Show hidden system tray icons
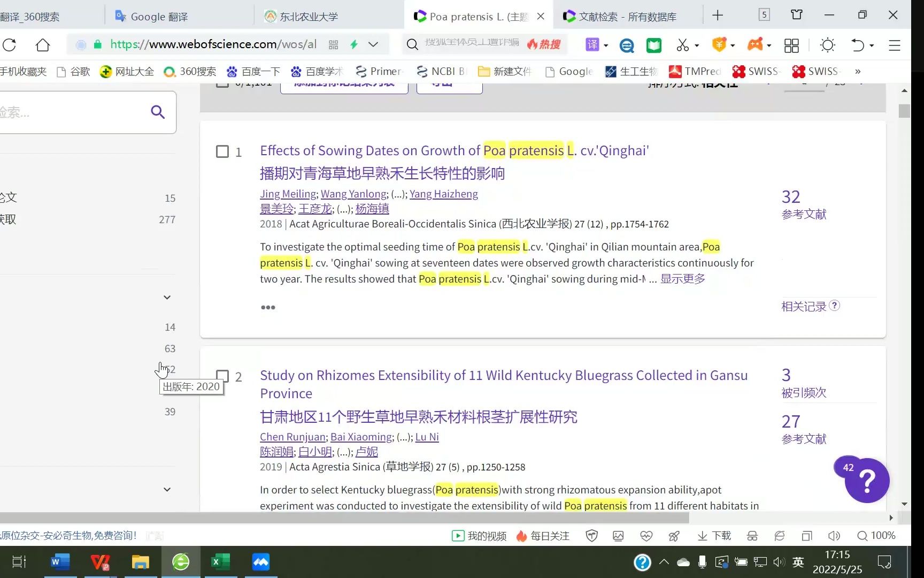The width and height of the screenshot is (924, 578). click(664, 562)
